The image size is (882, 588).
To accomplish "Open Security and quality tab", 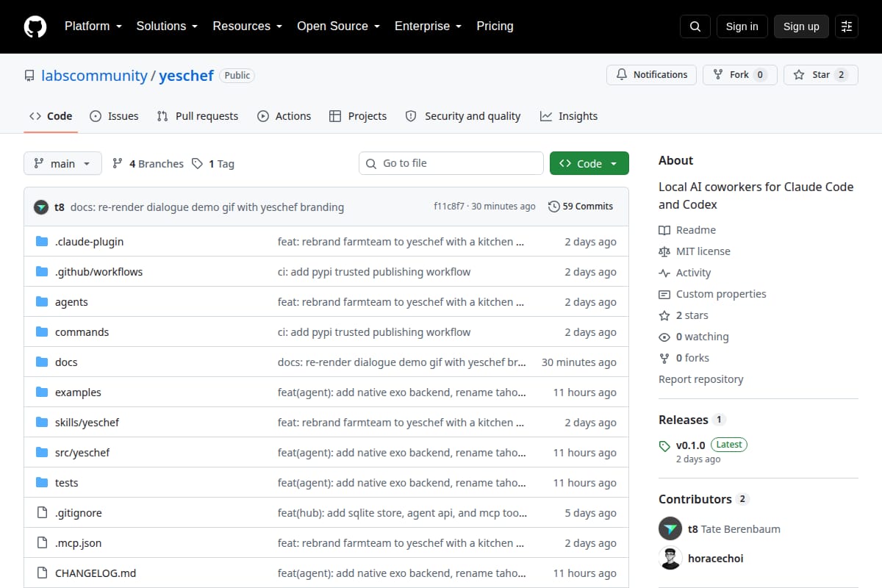I will [x=463, y=116].
